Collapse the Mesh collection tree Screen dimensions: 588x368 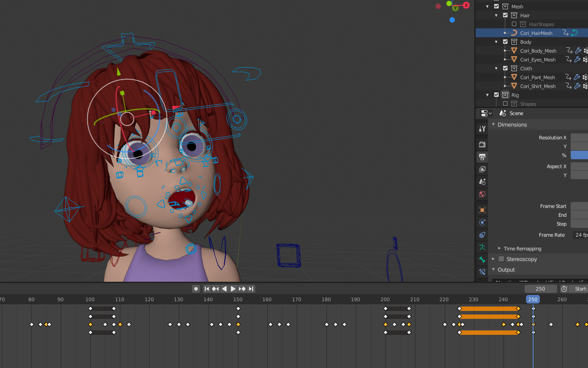click(488, 6)
